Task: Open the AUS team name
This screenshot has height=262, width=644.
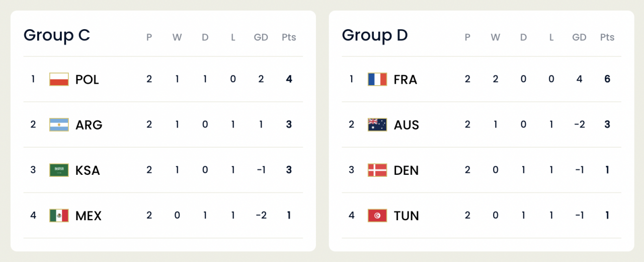Action: [x=406, y=125]
